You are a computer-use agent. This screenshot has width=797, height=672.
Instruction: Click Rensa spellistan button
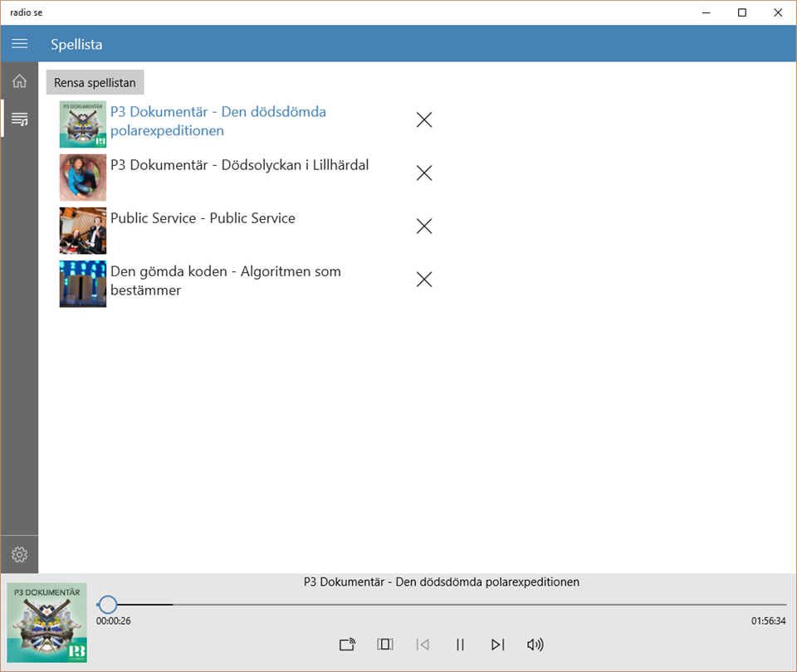pos(95,82)
